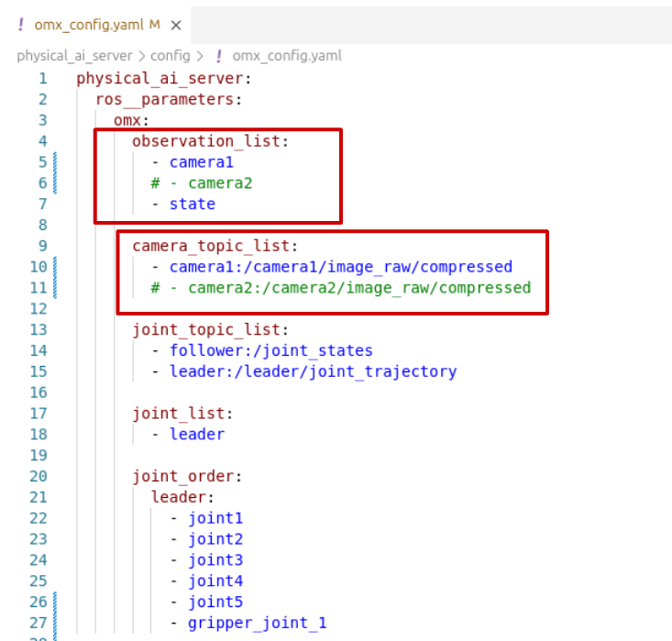Screen dimensions: 672x641
Task: Click the git change marker beside line 10
Action: coord(56,267)
